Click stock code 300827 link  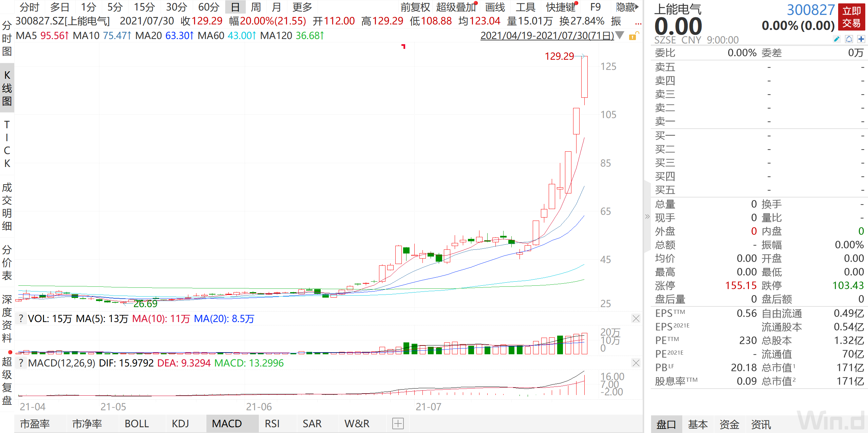tap(811, 10)
